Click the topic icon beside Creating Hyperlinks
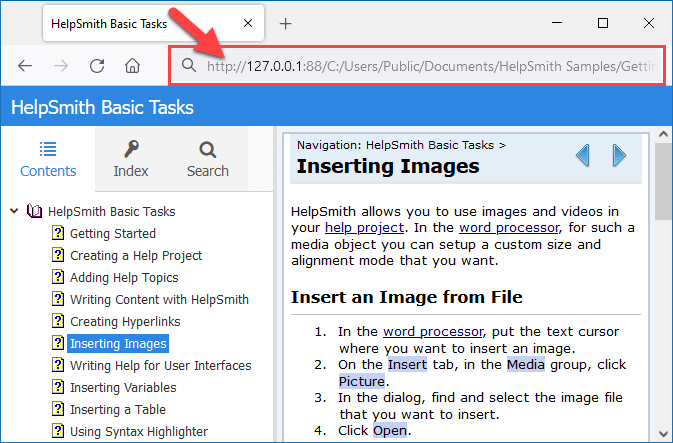This screenshot has width=673, height=443. tap(58, 321)
